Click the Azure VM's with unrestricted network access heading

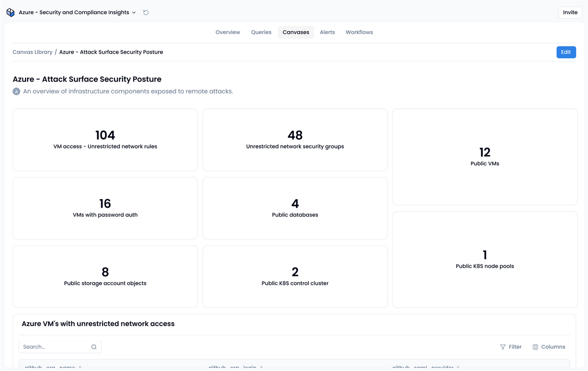tap(98, 324)
